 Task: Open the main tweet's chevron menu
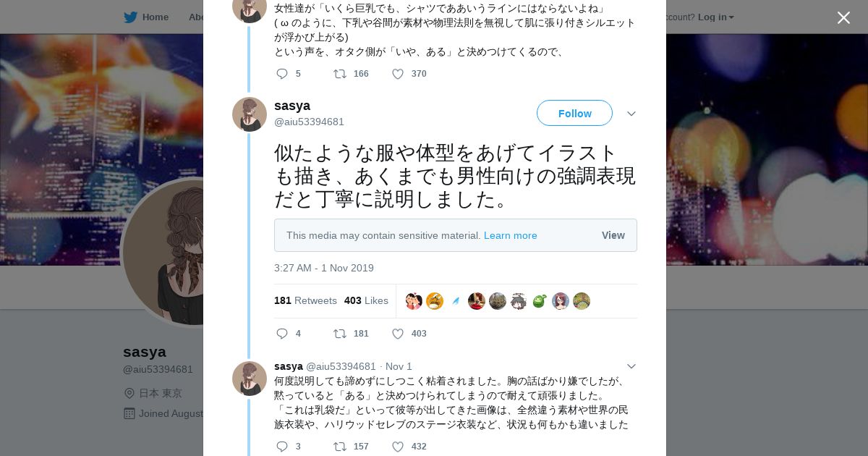[x=631, y=114]
